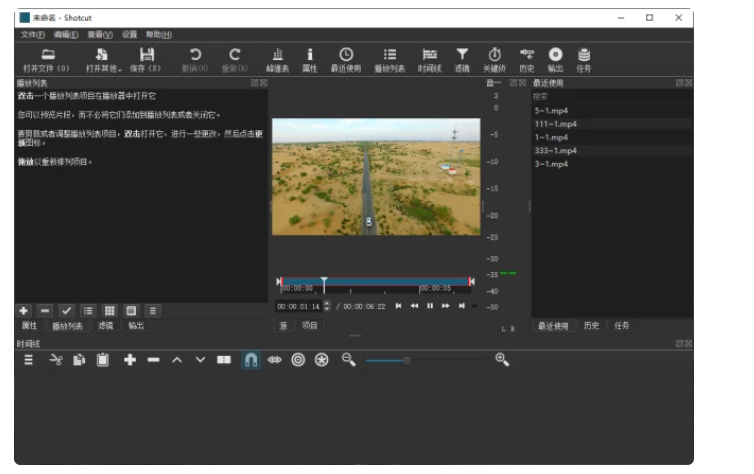Click the Open File (打开文件) toolbar icon
The height and width of the screenshot is (474, 754).
click(x=47, y=55)
